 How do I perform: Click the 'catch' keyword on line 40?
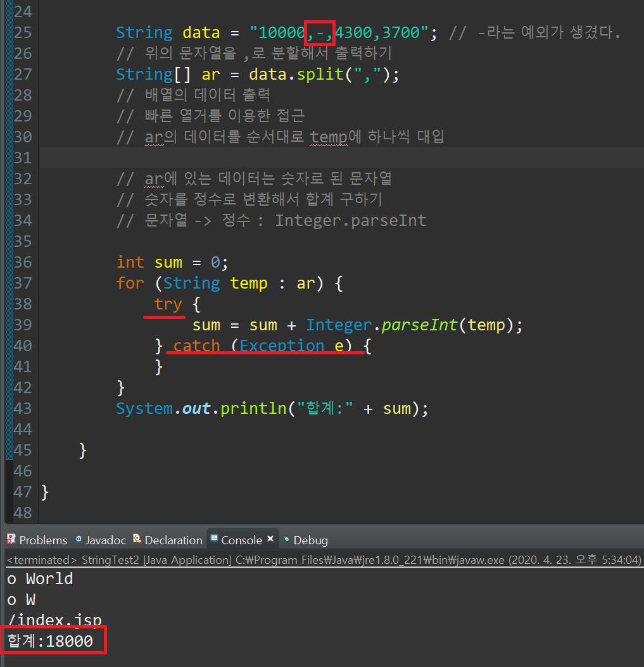pyautogui.click(x=197, y=346)
